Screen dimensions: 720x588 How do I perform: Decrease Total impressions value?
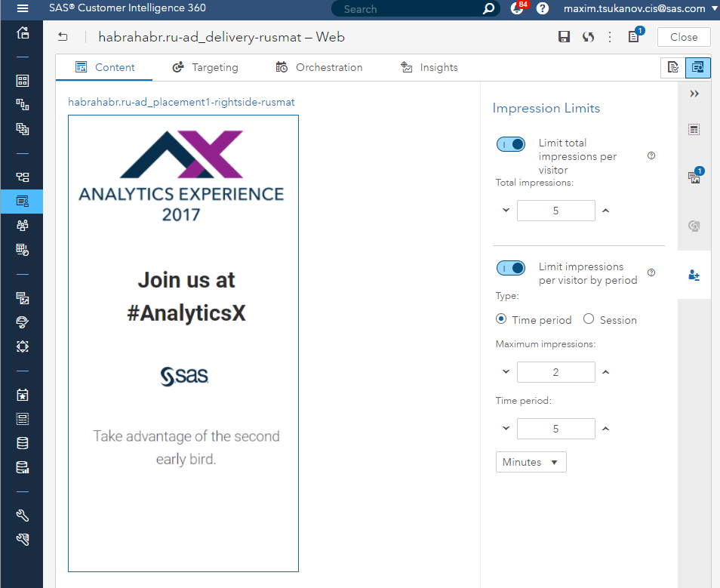(506, 211)
